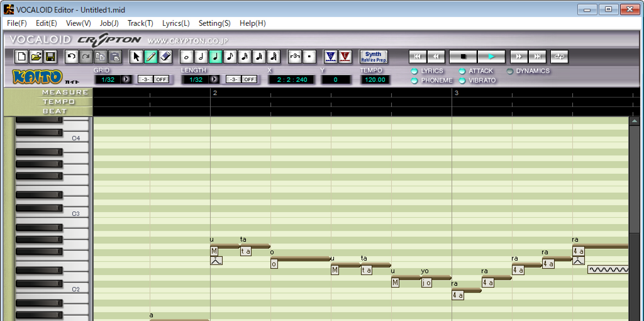Choose the sixteenth note length
This screenshot has width=644, height=321.
tap(245, 56)
